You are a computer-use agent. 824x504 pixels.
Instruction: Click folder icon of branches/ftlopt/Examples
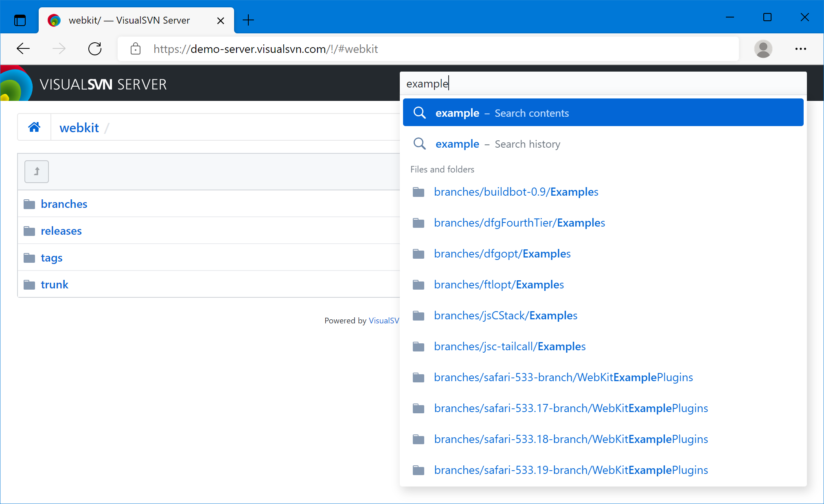(419, 285)
